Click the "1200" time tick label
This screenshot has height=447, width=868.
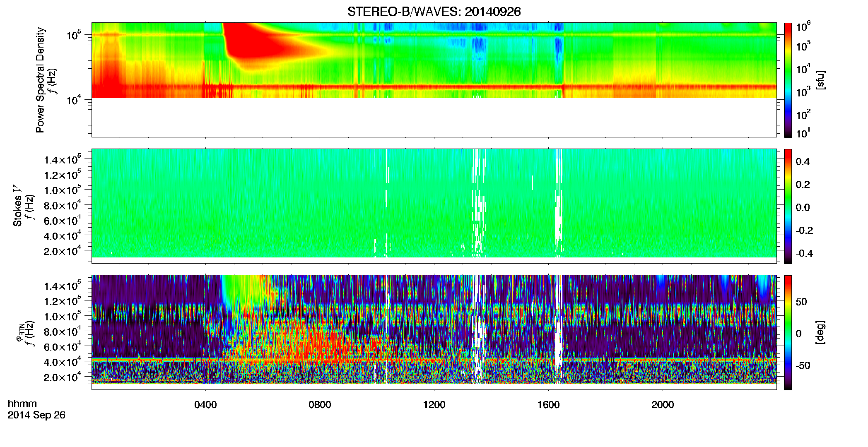click(x=434, y=405)
